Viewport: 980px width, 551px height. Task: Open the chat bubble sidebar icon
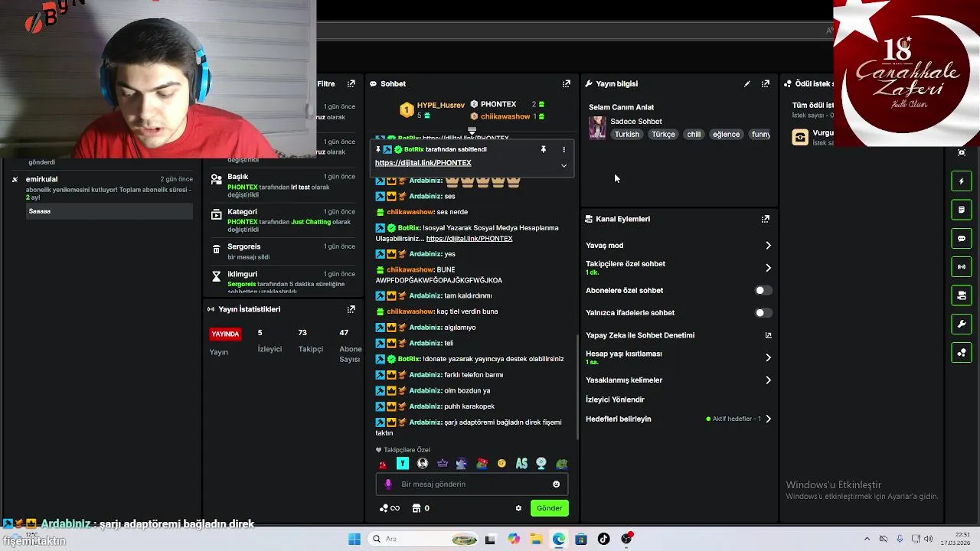(x=962, y=238)
